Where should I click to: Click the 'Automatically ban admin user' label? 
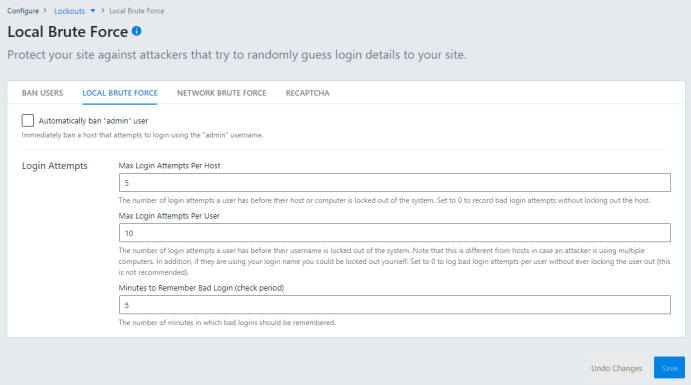93,121
